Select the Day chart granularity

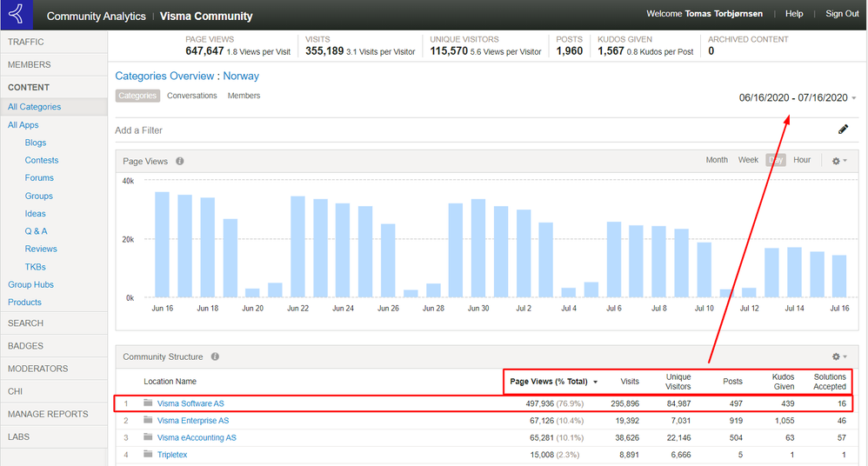[776, 160]
